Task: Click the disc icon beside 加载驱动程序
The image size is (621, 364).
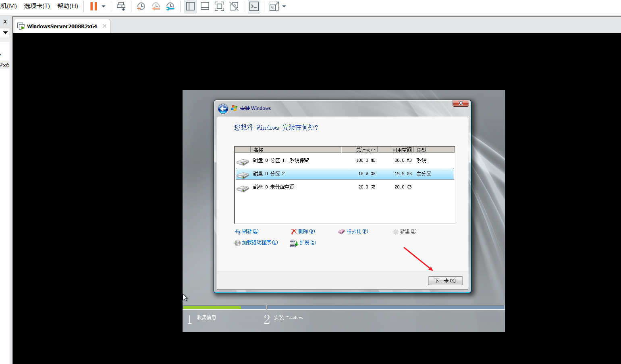Action: [238, 243]
